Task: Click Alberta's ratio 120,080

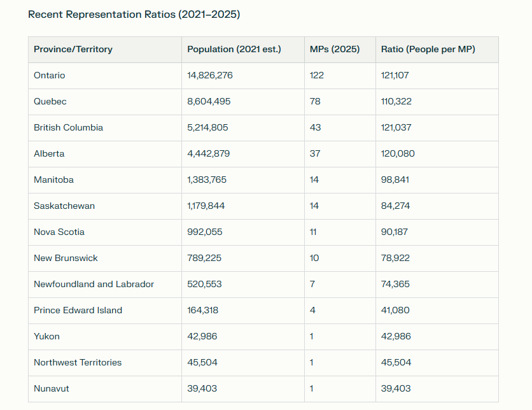Action: point(398,154)
